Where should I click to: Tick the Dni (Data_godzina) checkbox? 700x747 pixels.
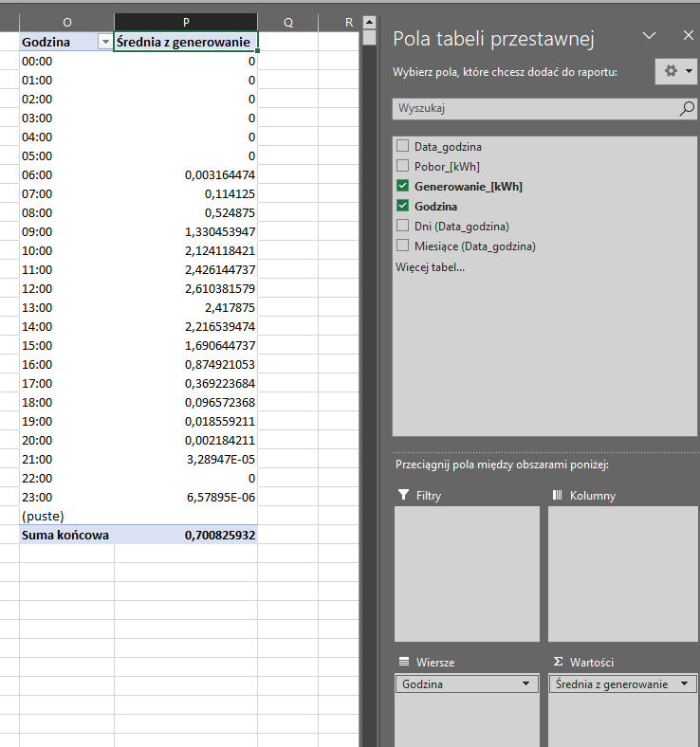point(403,226)
